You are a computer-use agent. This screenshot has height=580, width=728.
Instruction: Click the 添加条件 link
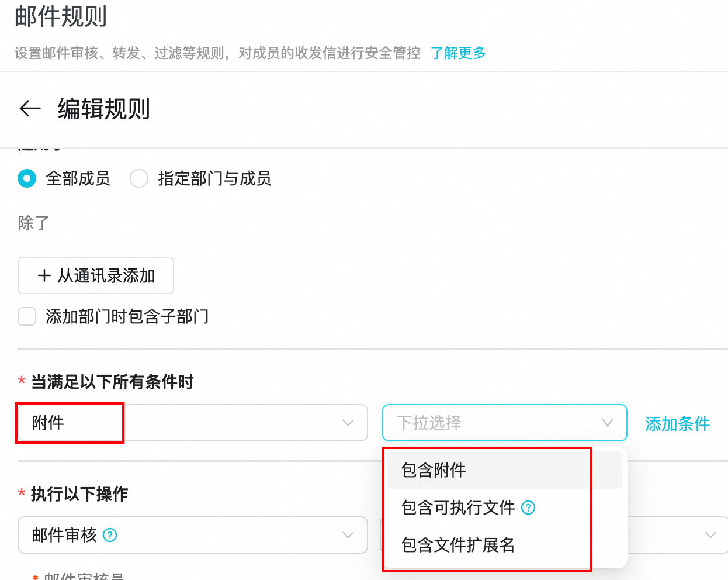(x=677, y=424)
